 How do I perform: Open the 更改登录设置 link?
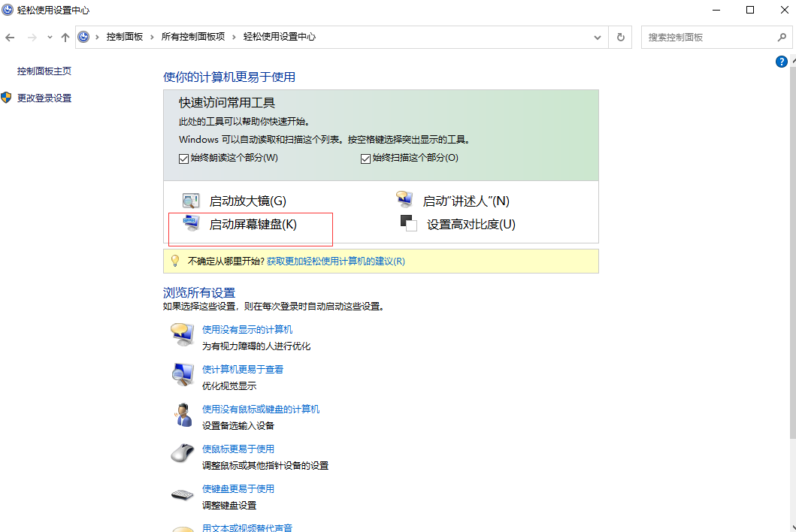pos(44,98)
